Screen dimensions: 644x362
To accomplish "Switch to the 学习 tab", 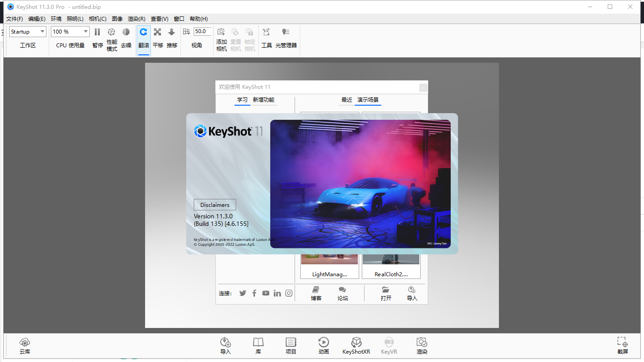I will pyautogui.click(x=242, y=100).
